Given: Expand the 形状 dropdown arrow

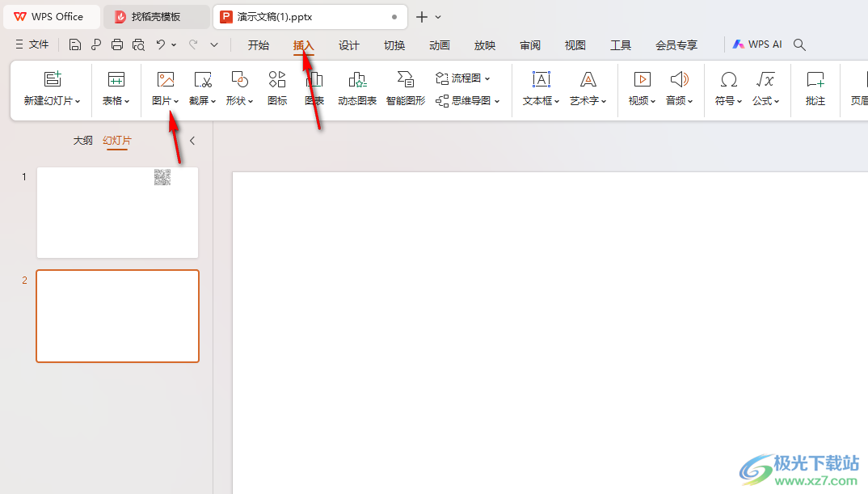Looking at the screenshot, I should pos(251,101).
